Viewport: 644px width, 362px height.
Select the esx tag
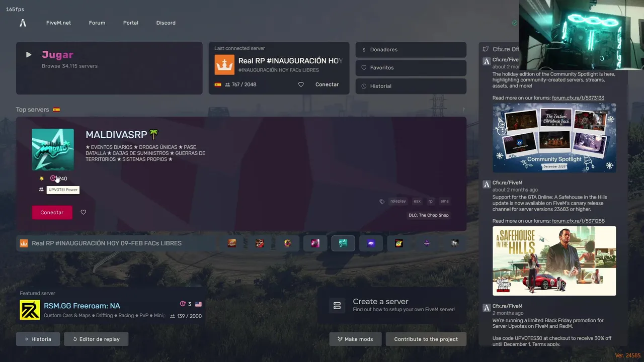click(x=417, y=201)
